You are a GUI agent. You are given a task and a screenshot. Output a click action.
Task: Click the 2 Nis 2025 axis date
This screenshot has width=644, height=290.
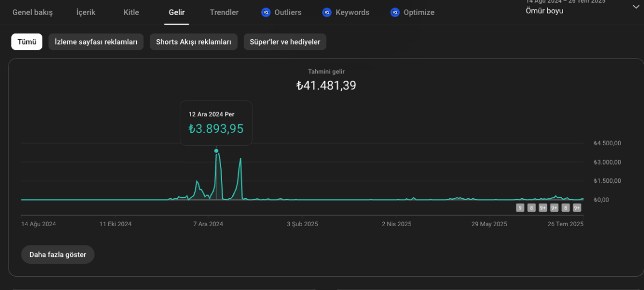coord(397,224)
